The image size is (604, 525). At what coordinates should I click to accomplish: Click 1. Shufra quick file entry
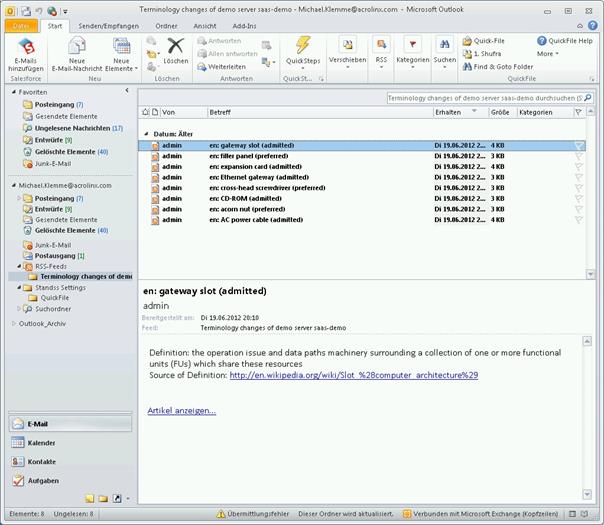(482, 54)
